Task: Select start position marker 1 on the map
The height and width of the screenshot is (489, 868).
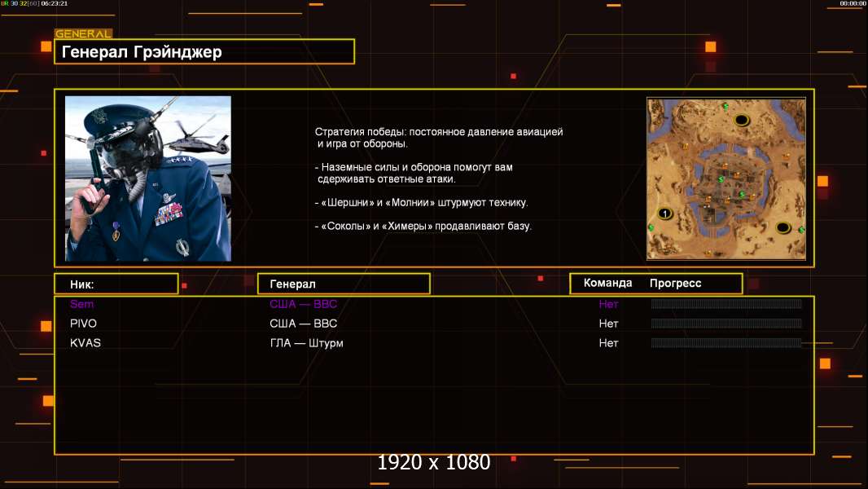Action: click(x=664, y=214)
